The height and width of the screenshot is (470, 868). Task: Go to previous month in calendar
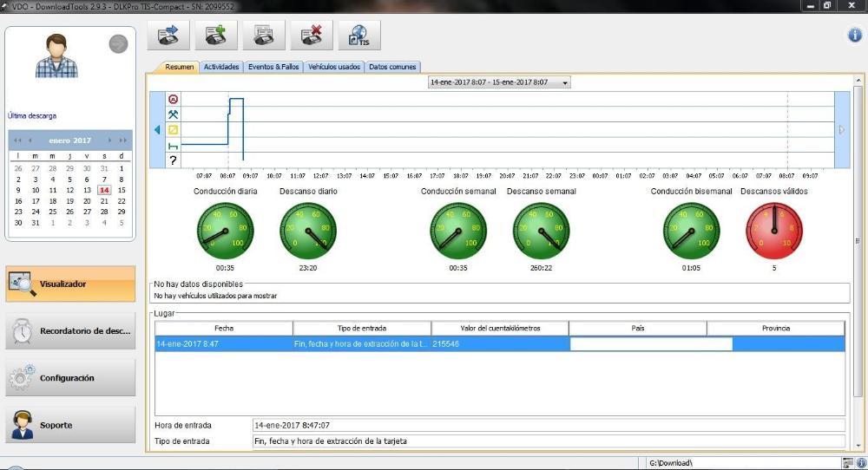click(30, 140)
